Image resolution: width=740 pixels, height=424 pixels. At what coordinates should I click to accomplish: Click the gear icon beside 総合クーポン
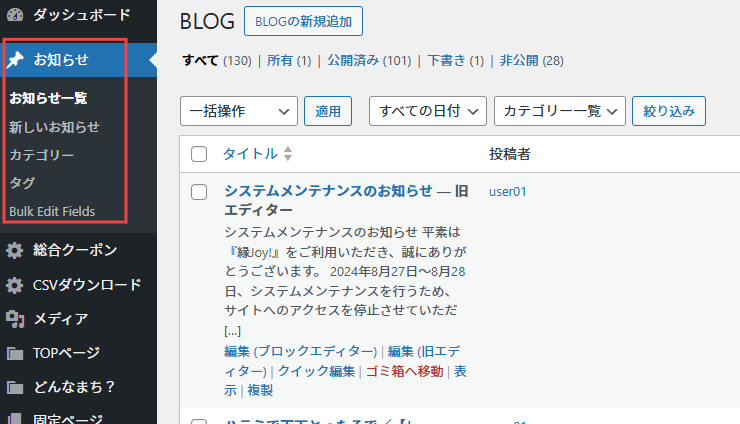[15, 250]
